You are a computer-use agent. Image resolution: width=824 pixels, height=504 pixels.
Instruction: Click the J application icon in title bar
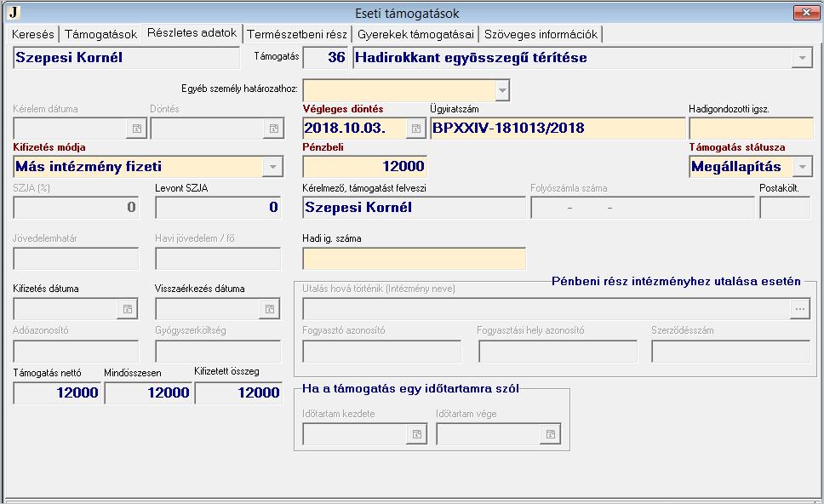coord(13,13)
